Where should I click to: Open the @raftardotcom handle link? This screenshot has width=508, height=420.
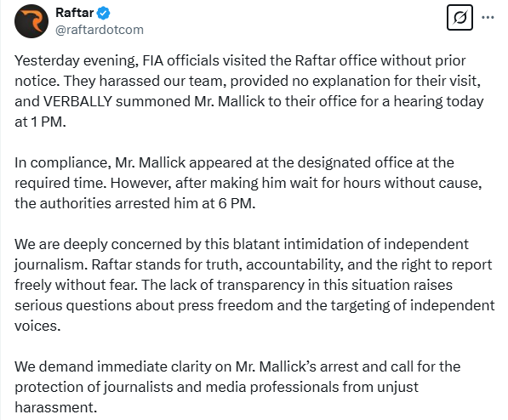pos(100,30)
